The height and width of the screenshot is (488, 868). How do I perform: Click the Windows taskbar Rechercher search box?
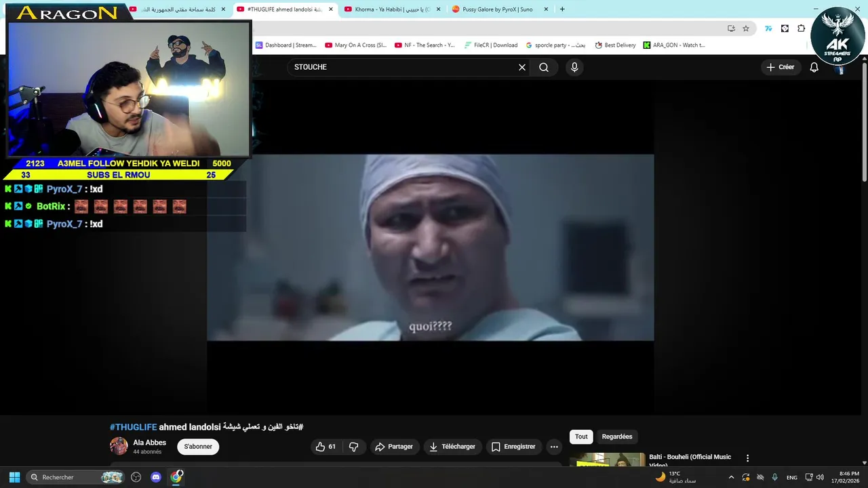click(76, 477)
